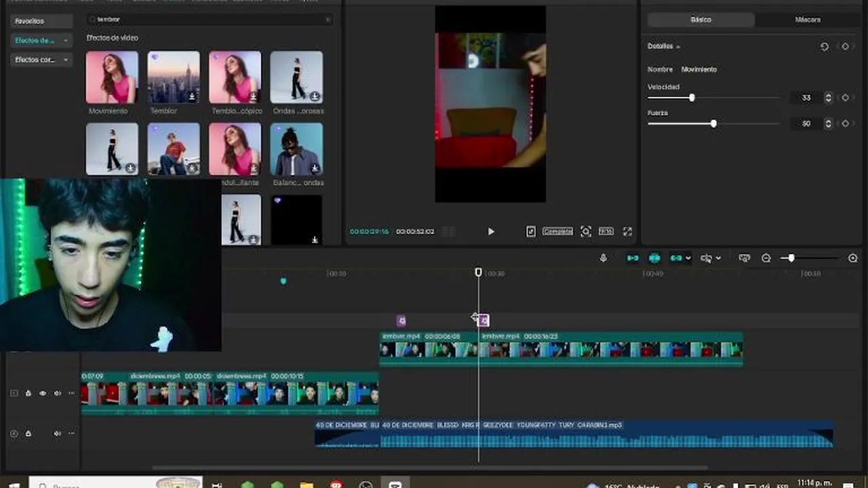This screenshot has width=868, height=488.
Task: Toggle the microphone record icon above timeline
Action: [x=604, y=258]
